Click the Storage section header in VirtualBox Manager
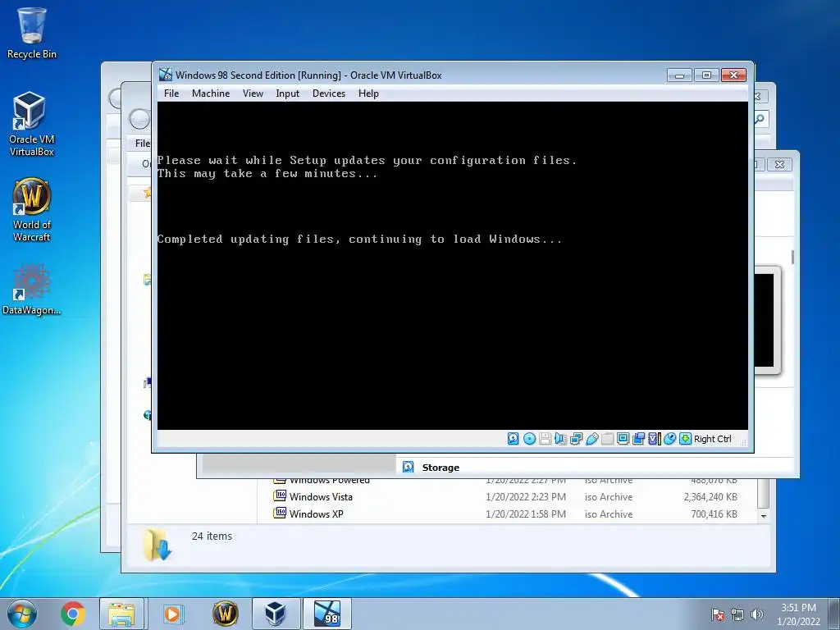Viewport: 840px width, 630px height. tap(441, 467)
